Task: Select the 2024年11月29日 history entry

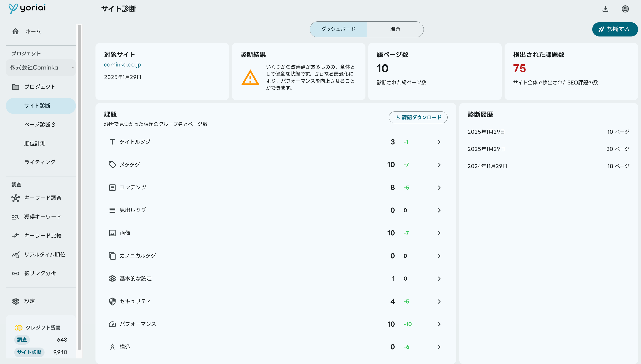Action: [x=548, y=166]
